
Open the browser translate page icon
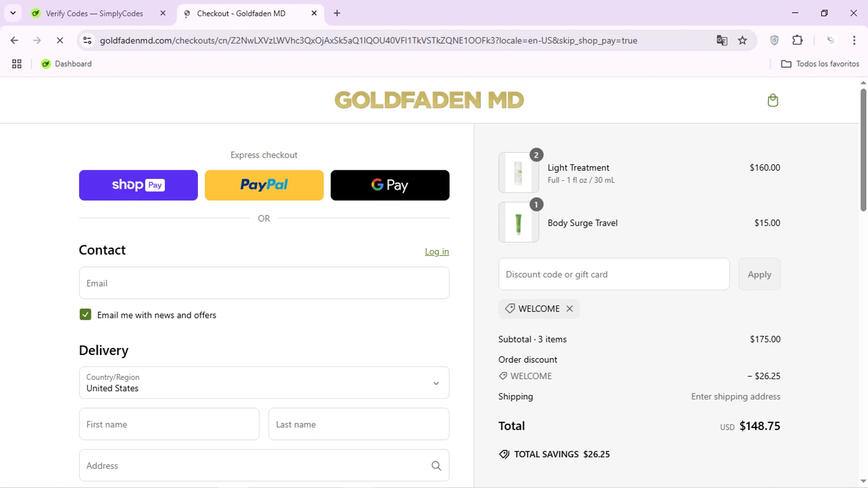pyautogui.click(x=722, y=41)
